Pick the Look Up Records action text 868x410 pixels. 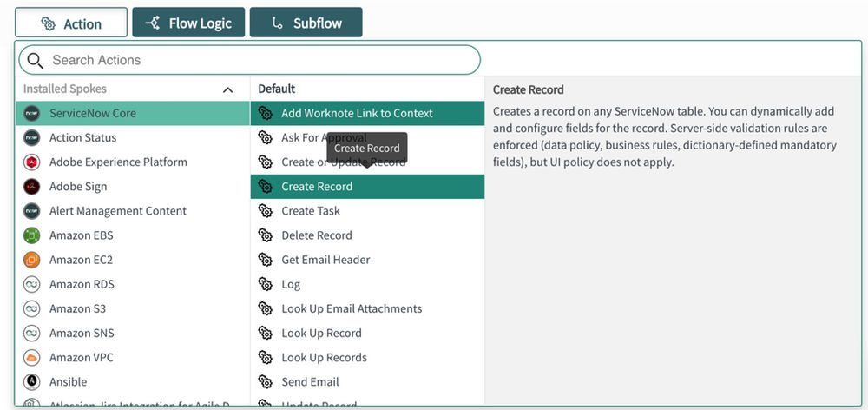tap(324, 357)
